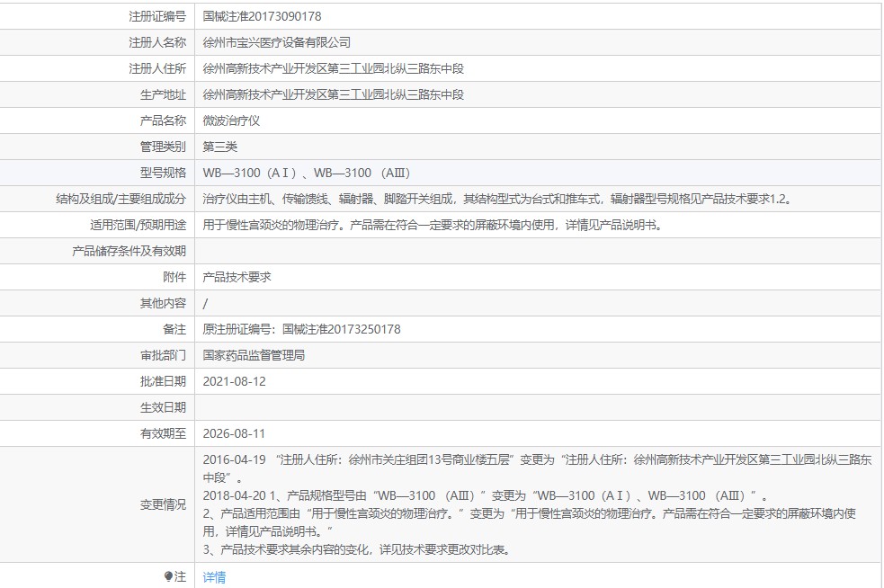The width and height of the screenshot is (884, 588).
Task: Click the 生效日期 label
Action: coord(163,407)
